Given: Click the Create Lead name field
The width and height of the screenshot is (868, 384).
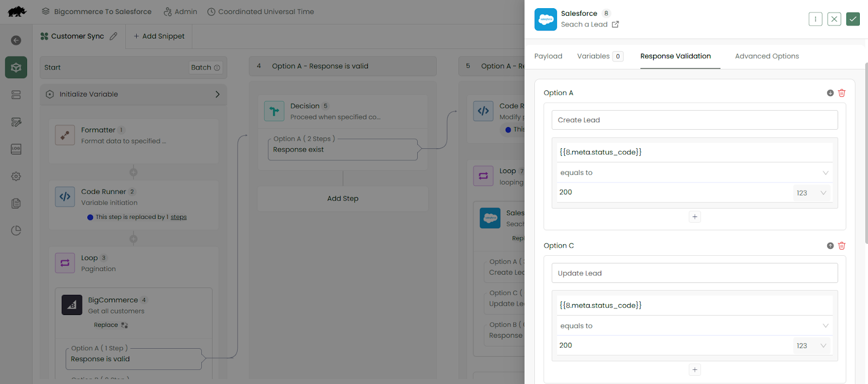Looking at the screenshot, I should coord(694,120).
